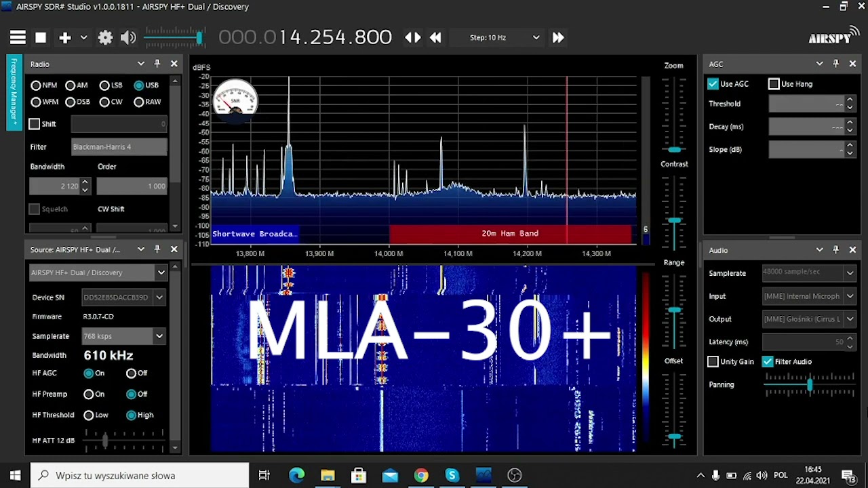
Task: Open File Explorer from the taskbar
Action: [328, 476]
